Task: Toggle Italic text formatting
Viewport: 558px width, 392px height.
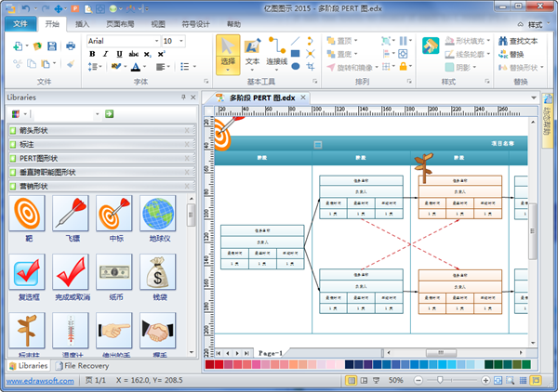Action: pyautogui.click(x=105, y=54)
